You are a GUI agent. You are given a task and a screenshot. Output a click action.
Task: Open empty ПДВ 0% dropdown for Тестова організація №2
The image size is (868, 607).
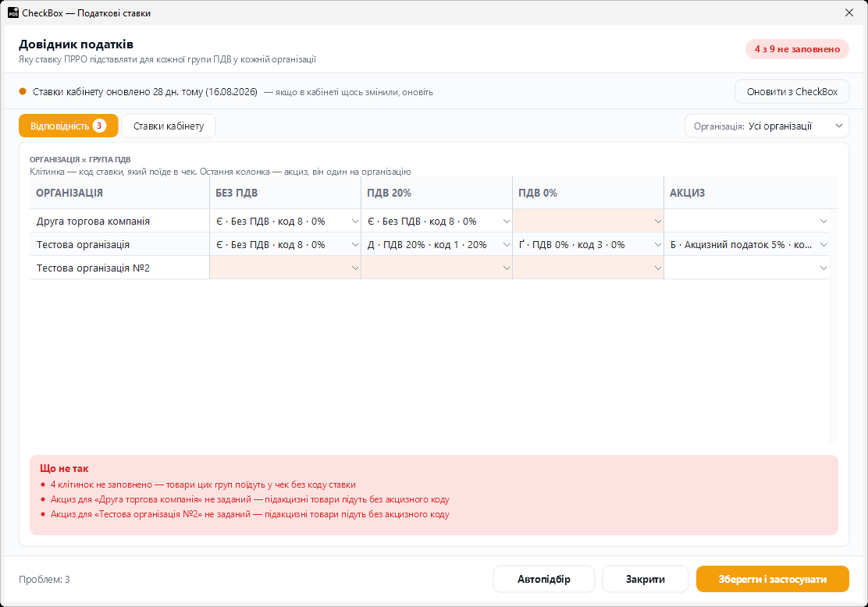(589, 268)
